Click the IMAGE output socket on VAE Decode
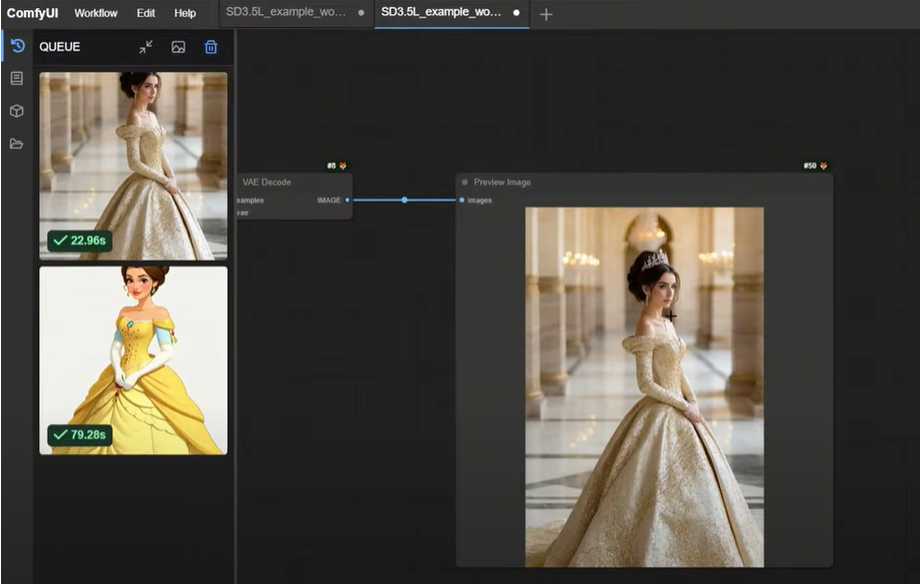 (347, 200)
